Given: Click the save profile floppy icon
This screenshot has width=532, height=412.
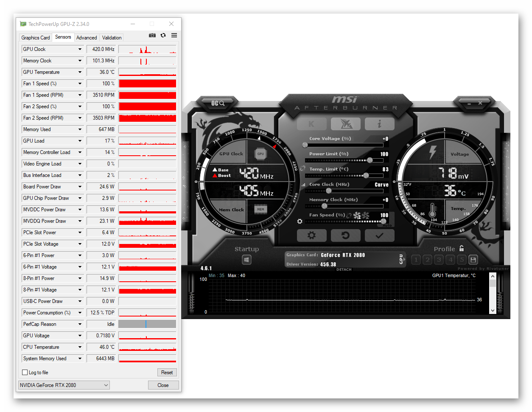Looking at the screenshot, I should pyautogui.click(x=473, y=259).
